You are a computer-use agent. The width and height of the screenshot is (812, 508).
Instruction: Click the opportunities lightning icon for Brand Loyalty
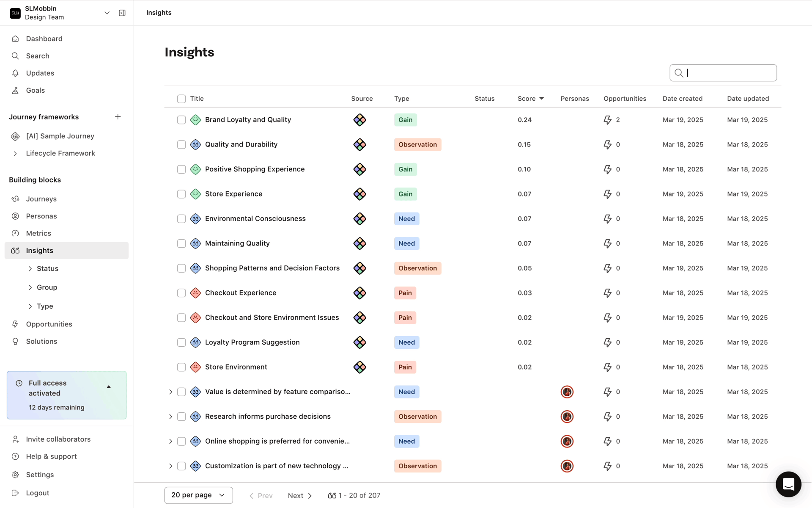608,120
